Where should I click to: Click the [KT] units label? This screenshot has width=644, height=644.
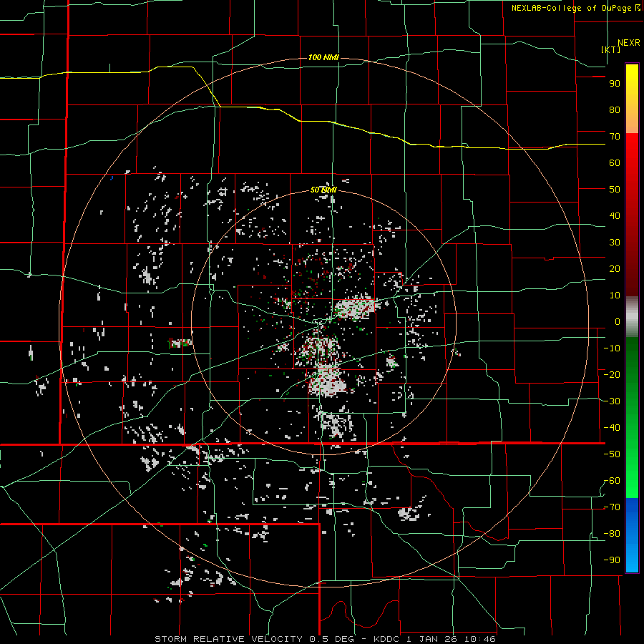(x=611, y=49)
